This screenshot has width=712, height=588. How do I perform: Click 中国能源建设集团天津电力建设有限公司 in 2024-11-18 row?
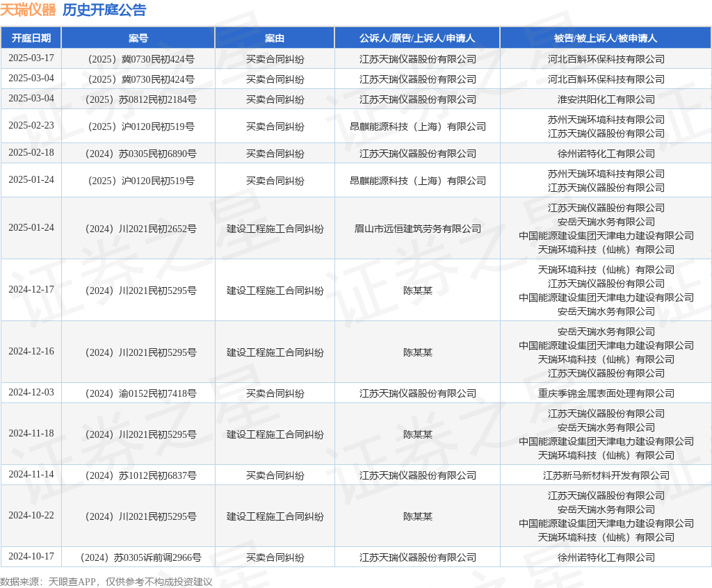click(x=606, y=441)
